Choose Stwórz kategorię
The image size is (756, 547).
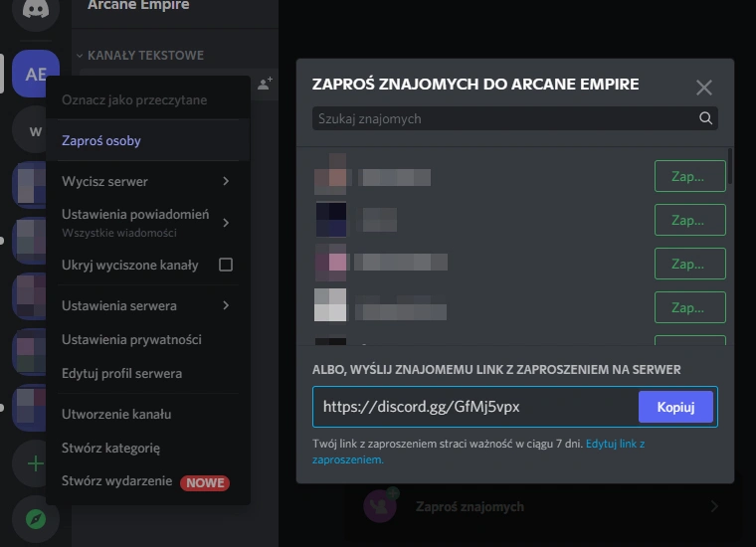[x=148, y=448]
